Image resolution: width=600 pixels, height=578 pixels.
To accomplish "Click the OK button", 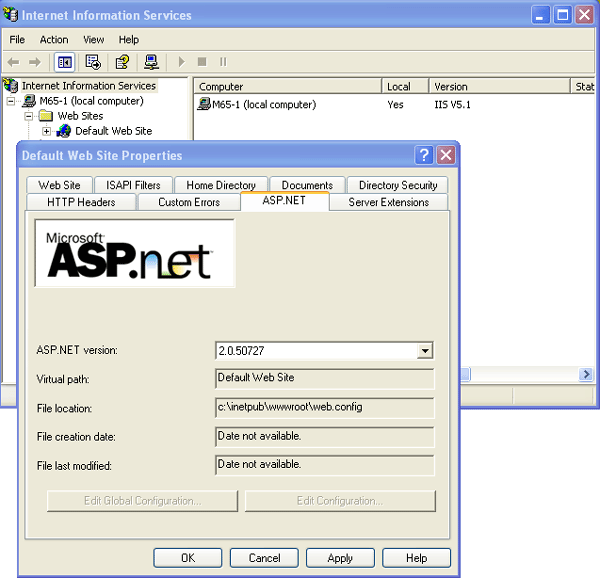I will pyautogui.click(x=188, y=558).
